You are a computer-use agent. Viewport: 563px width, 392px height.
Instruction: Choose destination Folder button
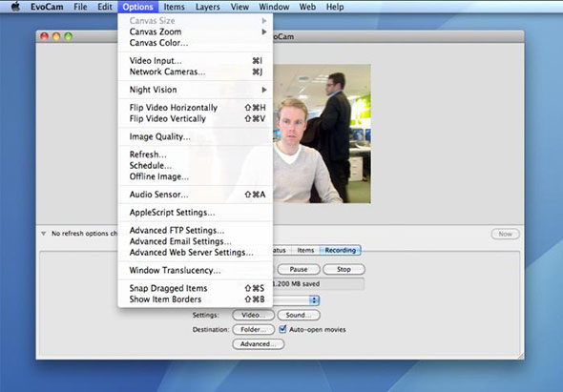click(x=253, y=330)
